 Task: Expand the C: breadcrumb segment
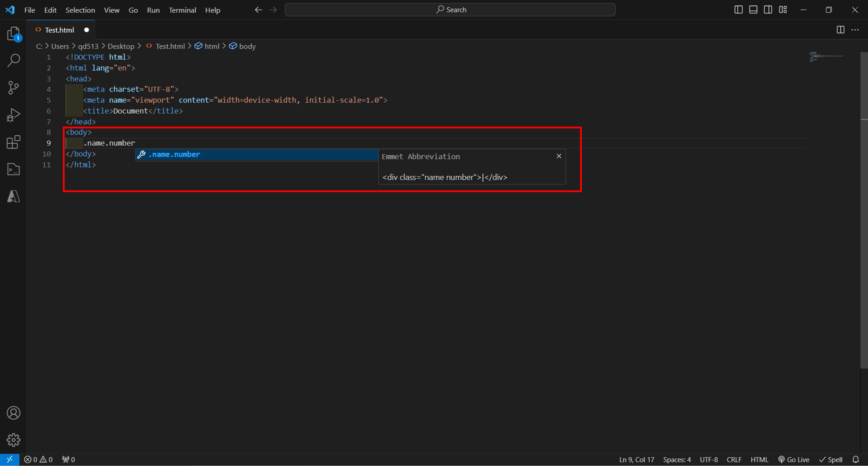click(39, 46)
